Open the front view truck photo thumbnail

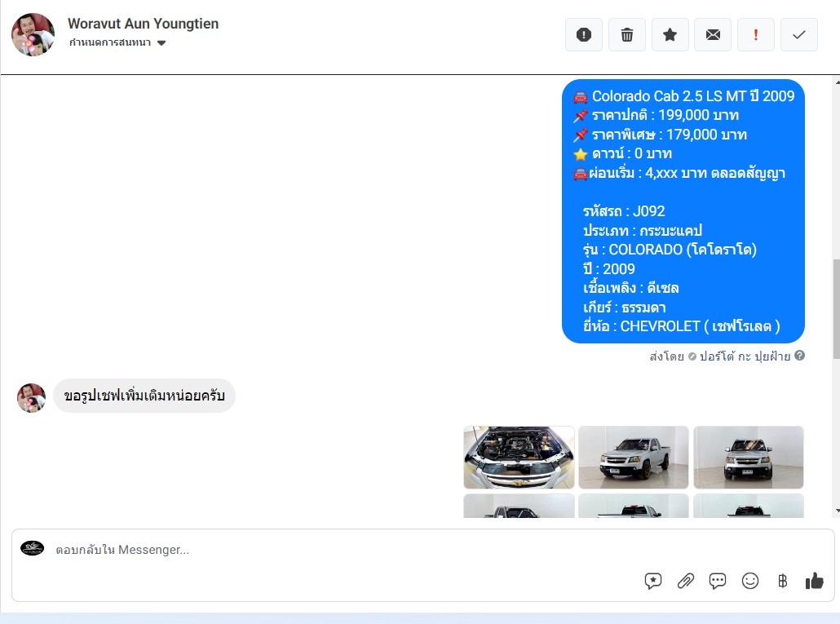tap(749, 458)
